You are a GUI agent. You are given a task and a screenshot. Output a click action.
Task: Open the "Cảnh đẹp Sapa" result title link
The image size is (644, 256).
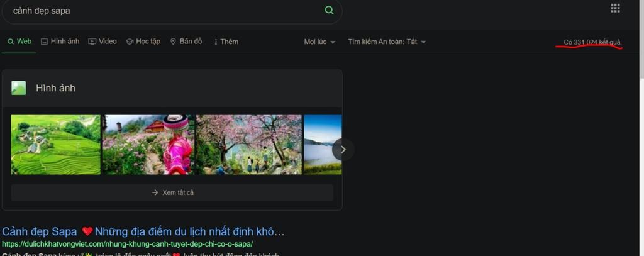coord(143,231)
